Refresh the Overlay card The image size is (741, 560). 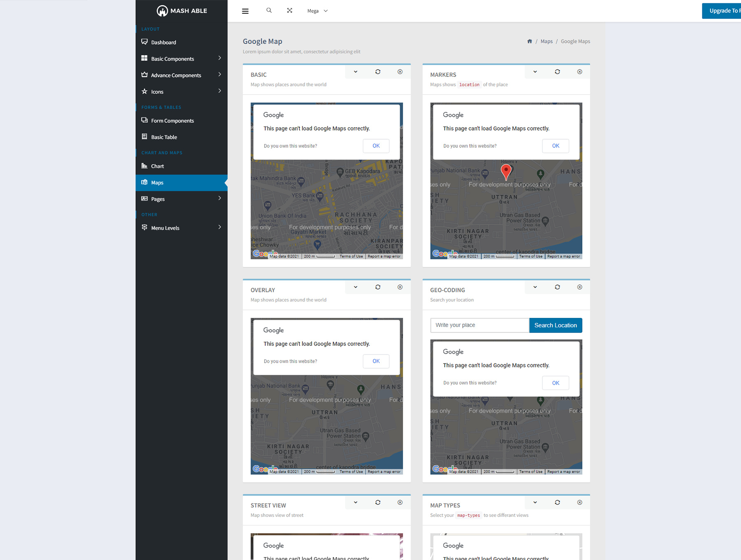[377, 287]
